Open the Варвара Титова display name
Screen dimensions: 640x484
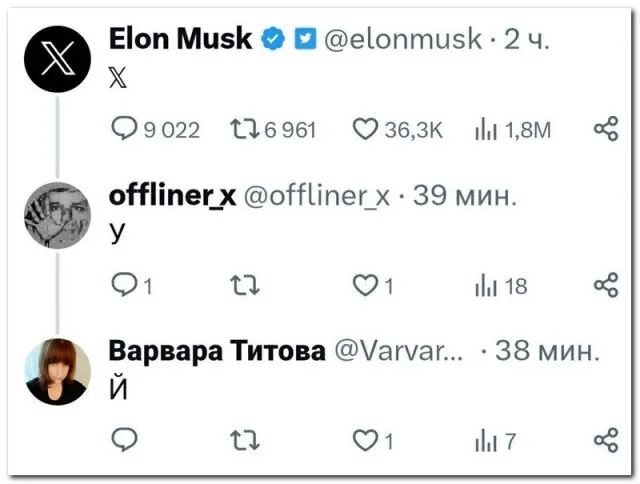pos(216,351)
